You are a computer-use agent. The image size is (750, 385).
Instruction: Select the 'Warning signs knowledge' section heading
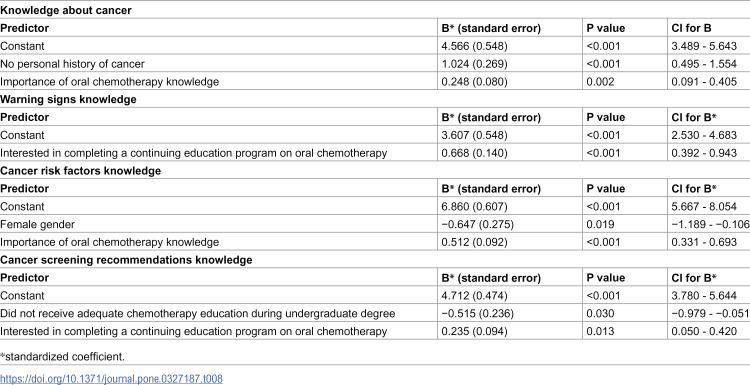point(68,99)
